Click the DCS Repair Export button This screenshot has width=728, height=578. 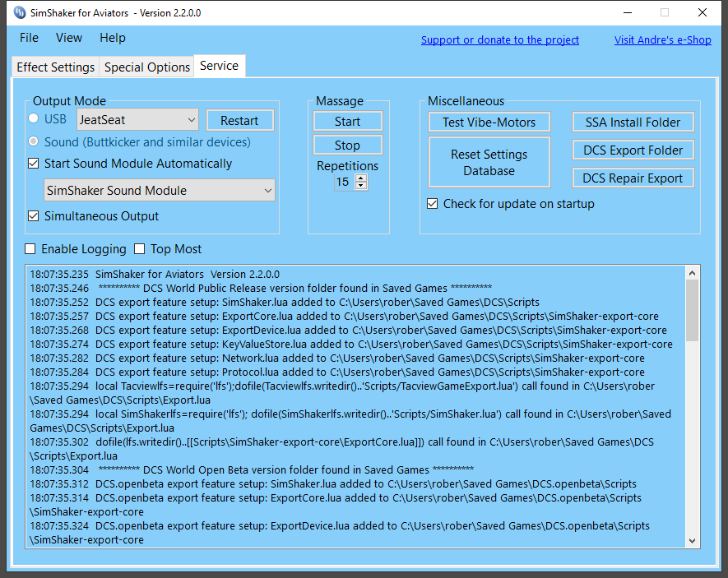click(633, 178)
